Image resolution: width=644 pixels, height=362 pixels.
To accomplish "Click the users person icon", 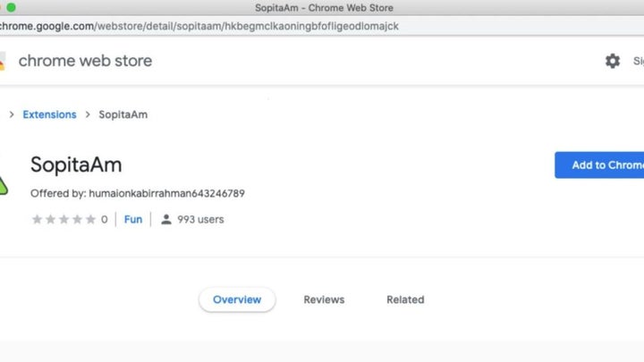I will click(166, 219).
